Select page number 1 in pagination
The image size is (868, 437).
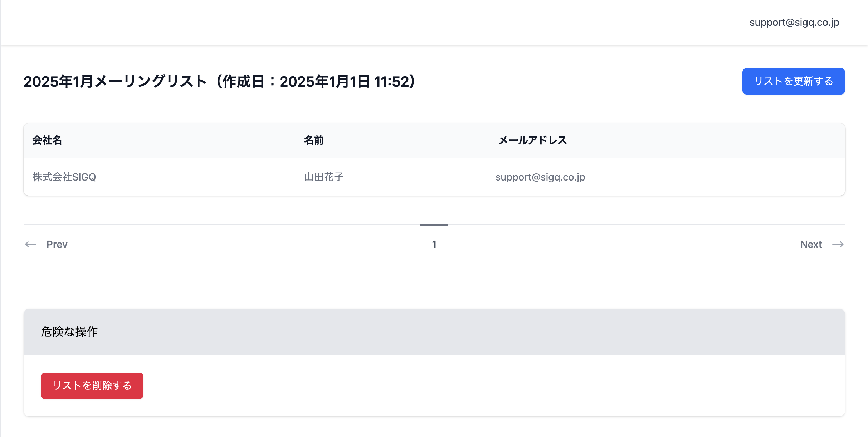pyautogui.click(x=434, y=244)
